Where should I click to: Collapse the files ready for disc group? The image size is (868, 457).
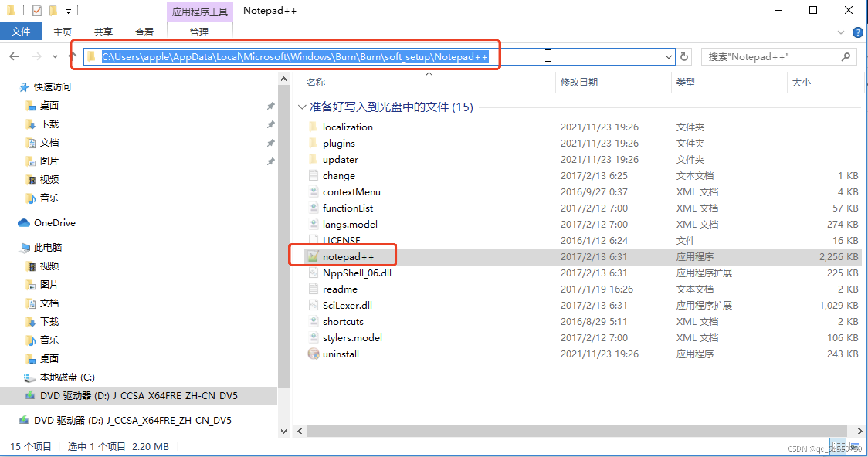[x=302, y=107]
